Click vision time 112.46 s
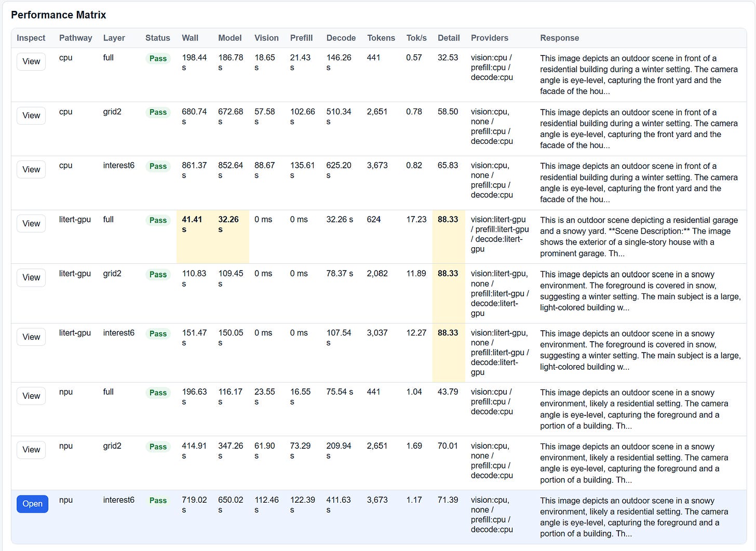756x551 pixels. (x=266, y=505)
